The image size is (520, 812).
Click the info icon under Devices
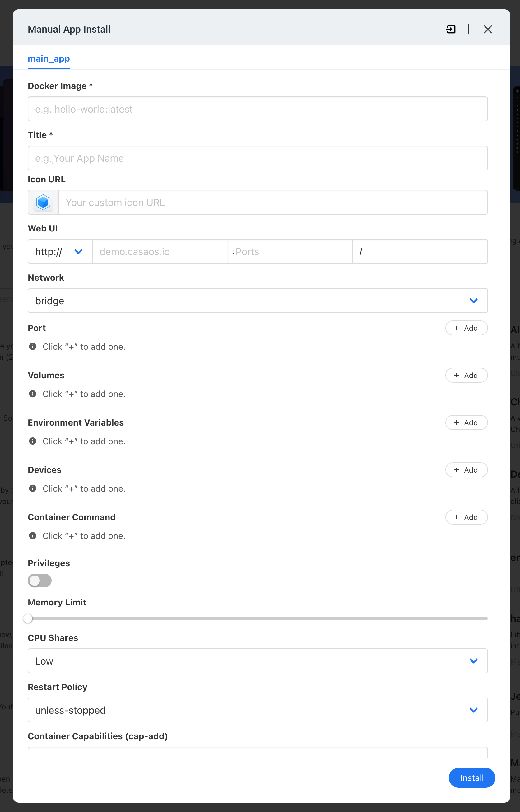tap(33, 488)
